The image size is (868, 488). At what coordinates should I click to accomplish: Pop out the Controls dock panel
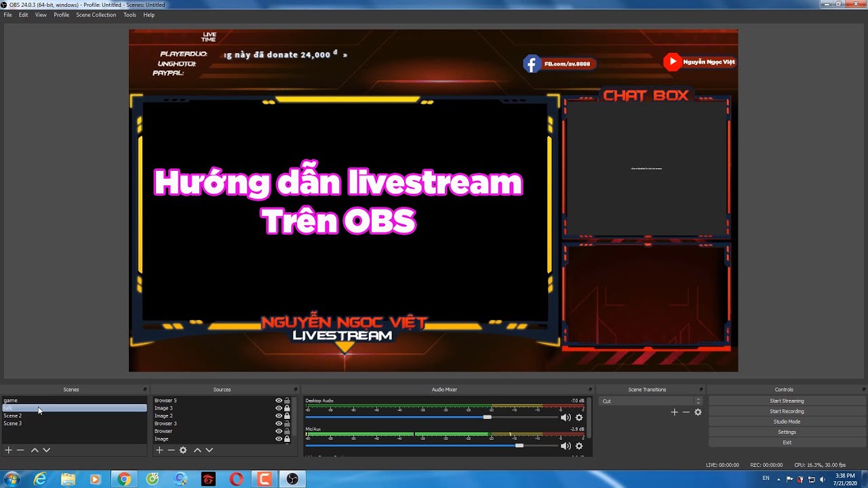tap(863, 390)
